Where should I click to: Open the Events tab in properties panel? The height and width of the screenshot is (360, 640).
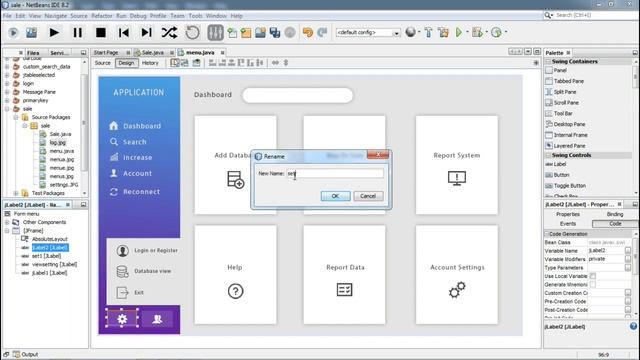568,224
